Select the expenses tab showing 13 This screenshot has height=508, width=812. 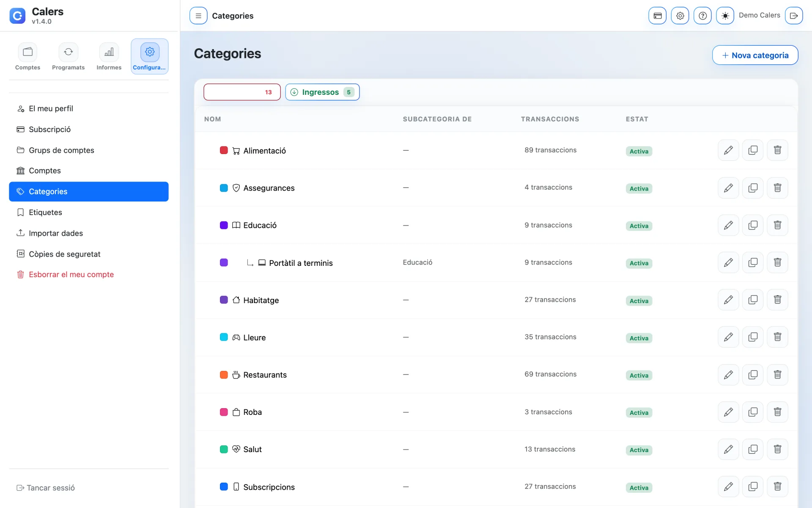pos(242,92)
